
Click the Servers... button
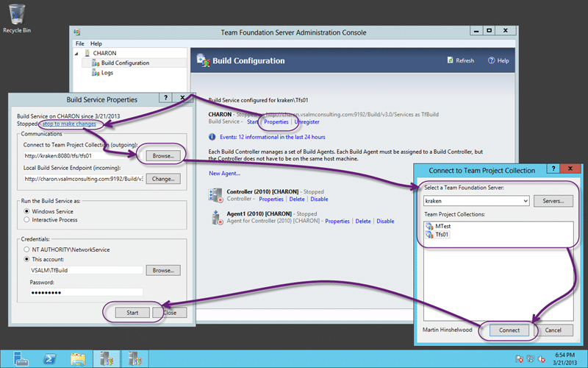tap(553, 201)
